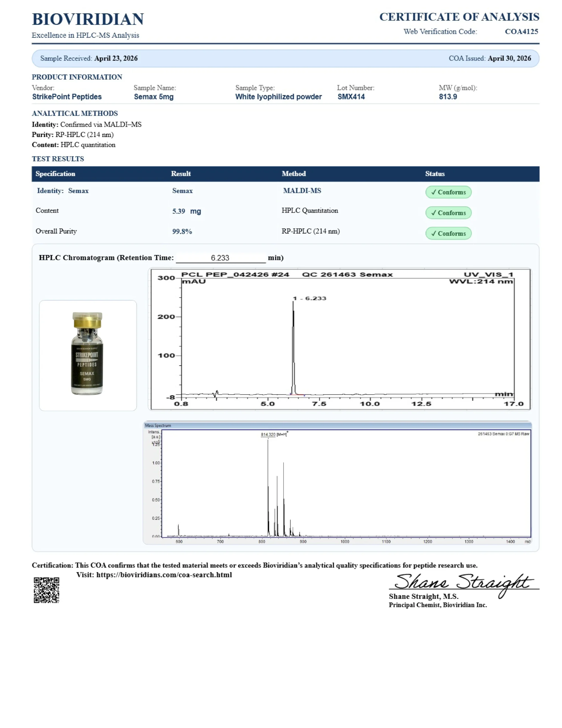Image resolution: width=562 pixels, height=728 pixels.
Task: Click the HPLC chromatogram graph
Action: 340,339
